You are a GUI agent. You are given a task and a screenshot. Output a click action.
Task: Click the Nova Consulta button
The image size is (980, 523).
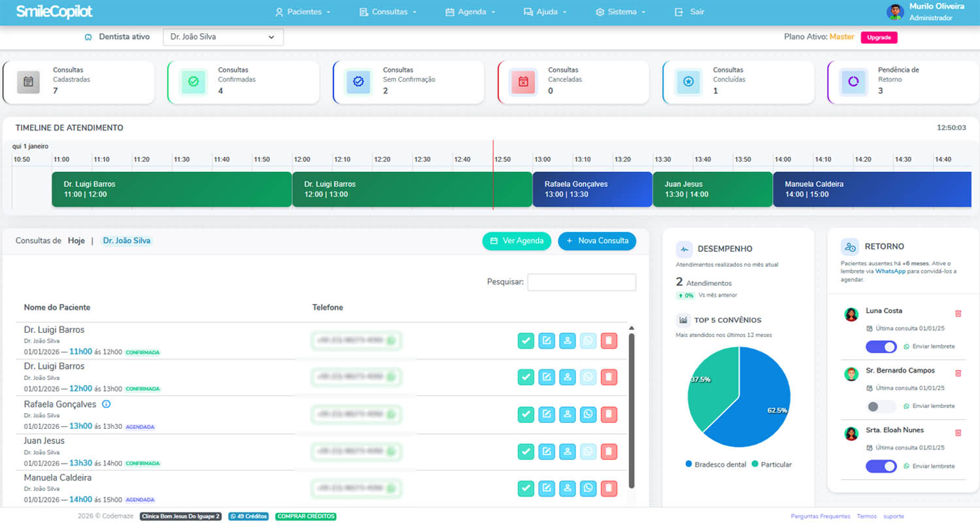point(596,241)
